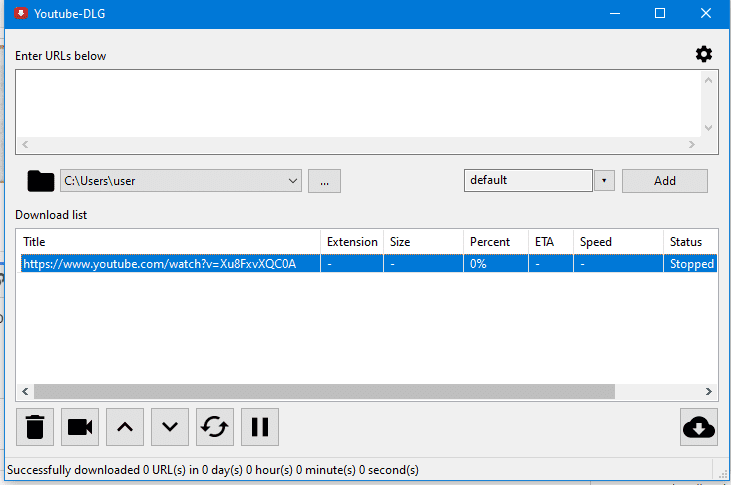
Task: Click URL box scroll down arrow
Action: click(709, 128)
